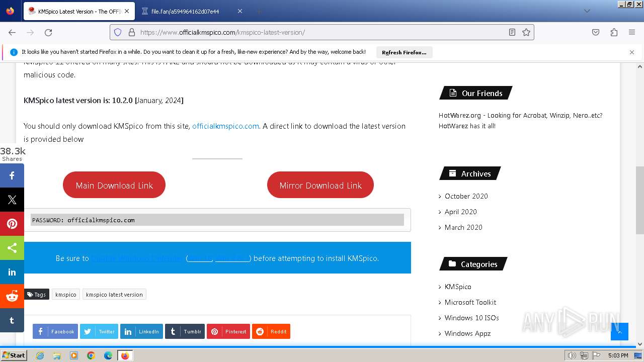644x362 pixels.
Task: Open Windows 10 ISOs category
Action: pyautogui.click(x=472, y=318)
